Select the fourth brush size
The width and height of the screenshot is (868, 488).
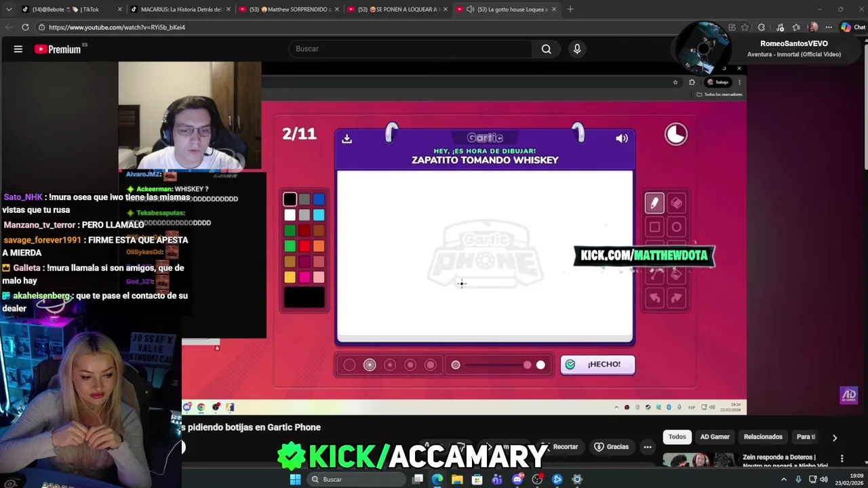click(410, 365)
